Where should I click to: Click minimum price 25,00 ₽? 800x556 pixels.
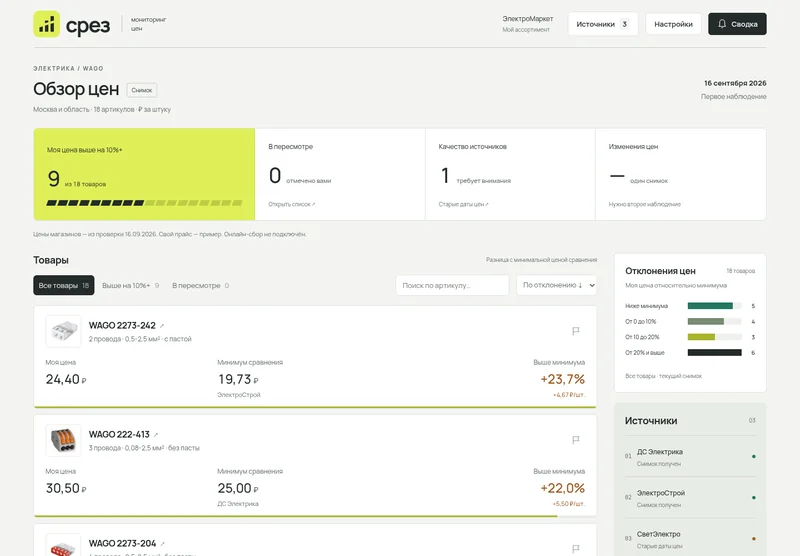click(x=238, y=488)
